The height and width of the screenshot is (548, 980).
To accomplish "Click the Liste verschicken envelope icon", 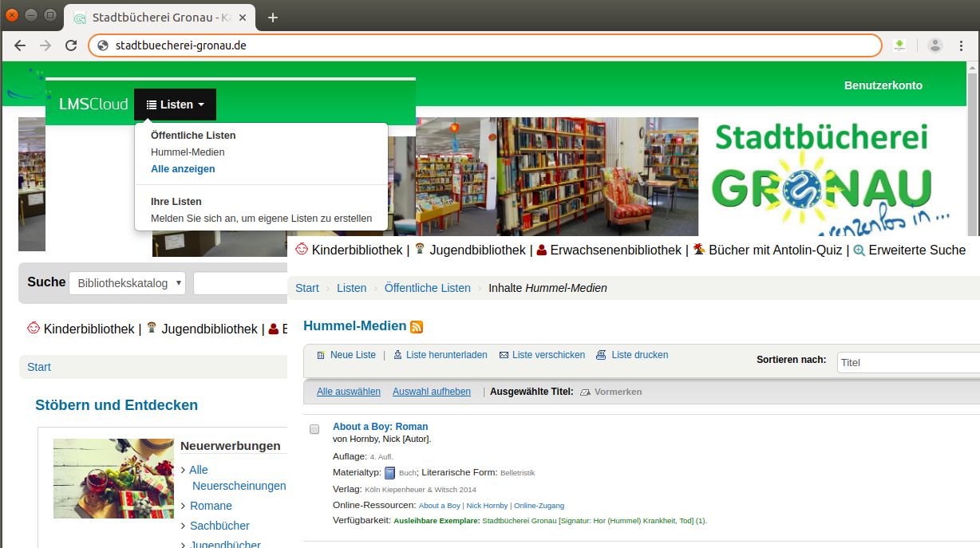I will [504, 355].
